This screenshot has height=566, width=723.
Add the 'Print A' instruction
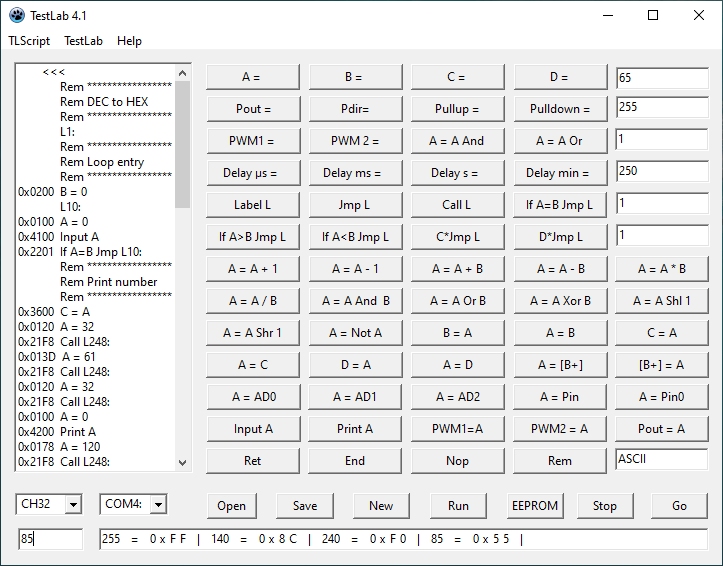coord(354,429)
